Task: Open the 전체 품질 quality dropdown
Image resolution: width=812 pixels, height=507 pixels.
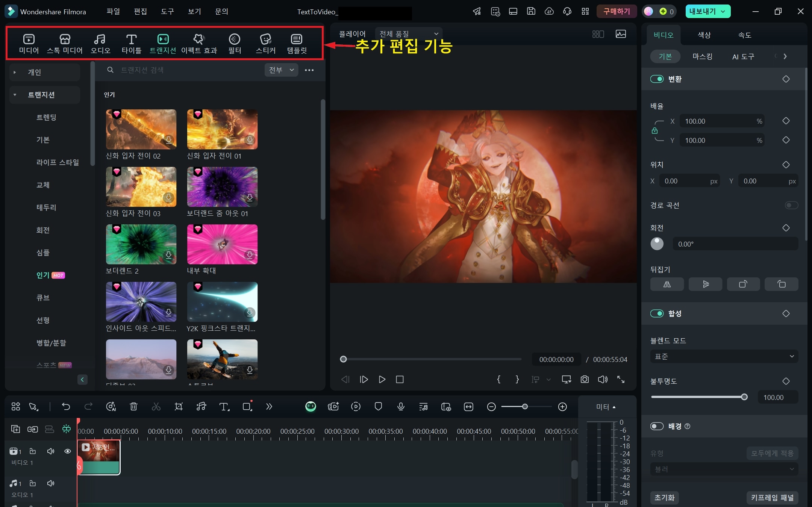Action: coord(409,34)
